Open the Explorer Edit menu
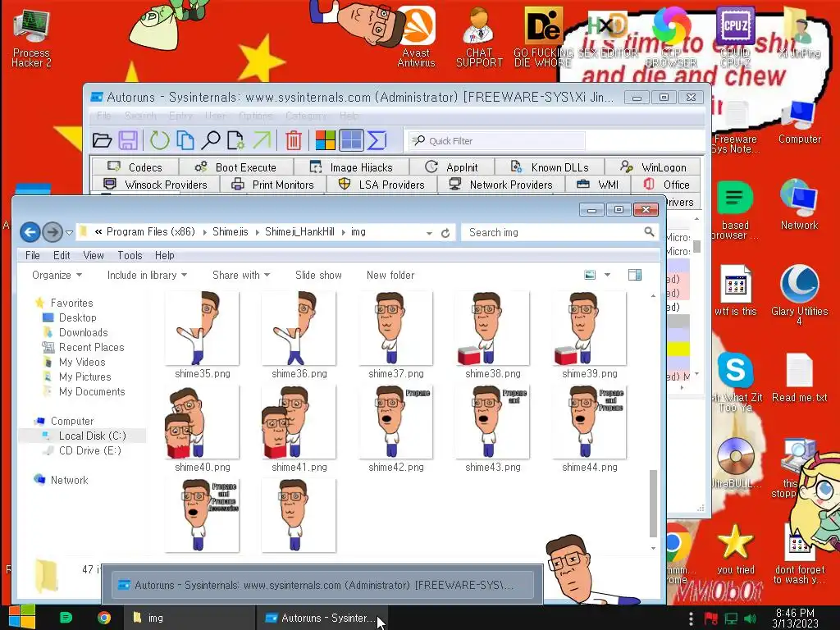Viewport: 840px width, 630px height. (x=62, y=256)
